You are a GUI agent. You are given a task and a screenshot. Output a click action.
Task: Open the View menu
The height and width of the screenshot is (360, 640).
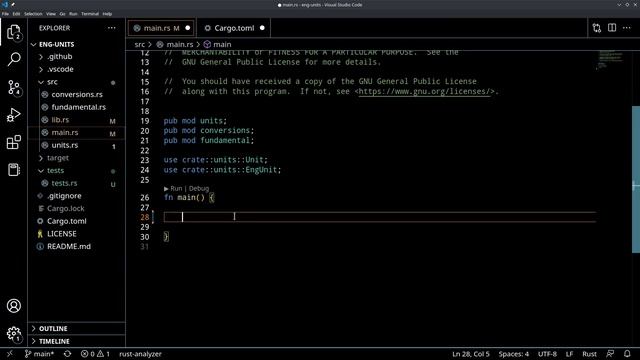51,13
